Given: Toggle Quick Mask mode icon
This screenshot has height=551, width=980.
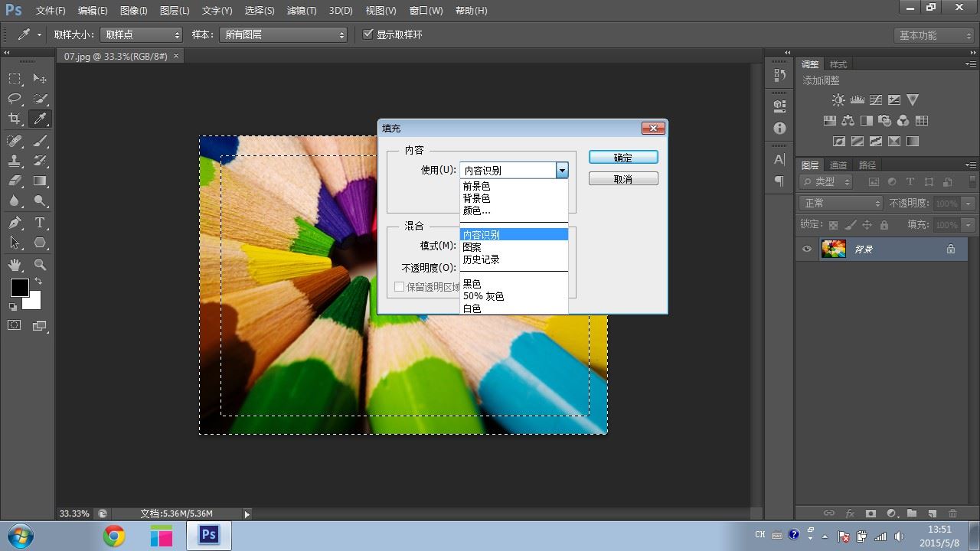Looking at the screenshot, I should (15, 325).
